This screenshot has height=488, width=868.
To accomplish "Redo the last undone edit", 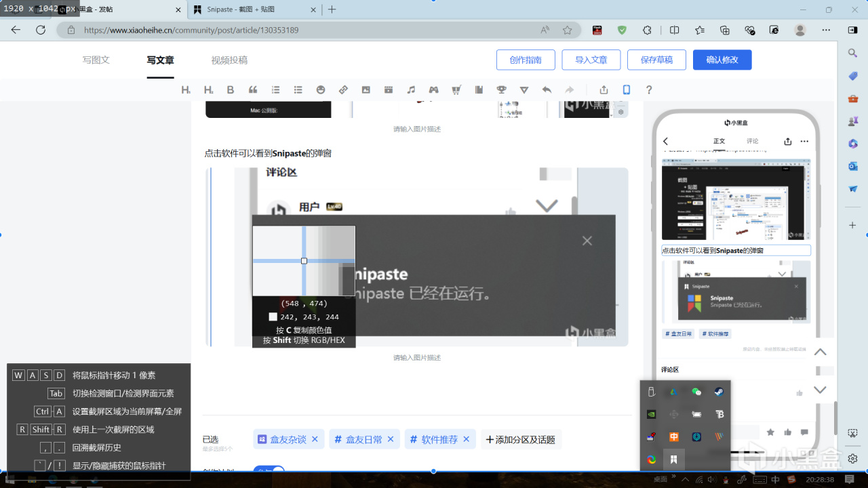I will [570, 89].
